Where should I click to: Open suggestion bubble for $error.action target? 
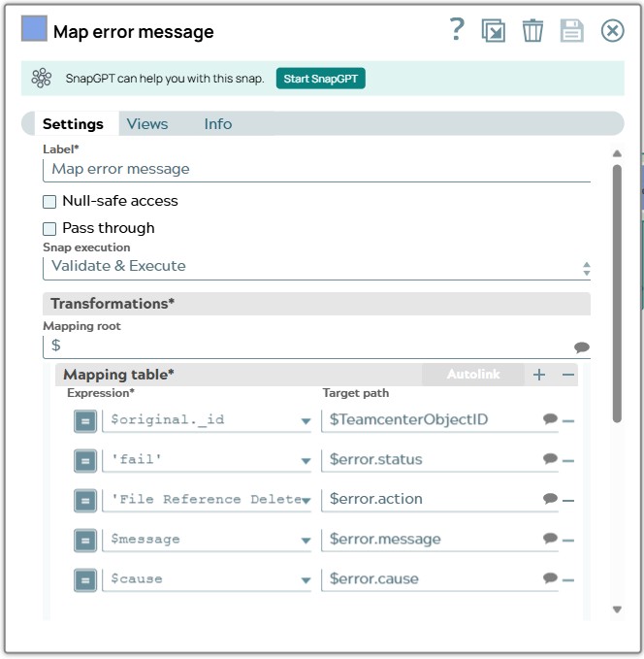[x=550, y=499]
